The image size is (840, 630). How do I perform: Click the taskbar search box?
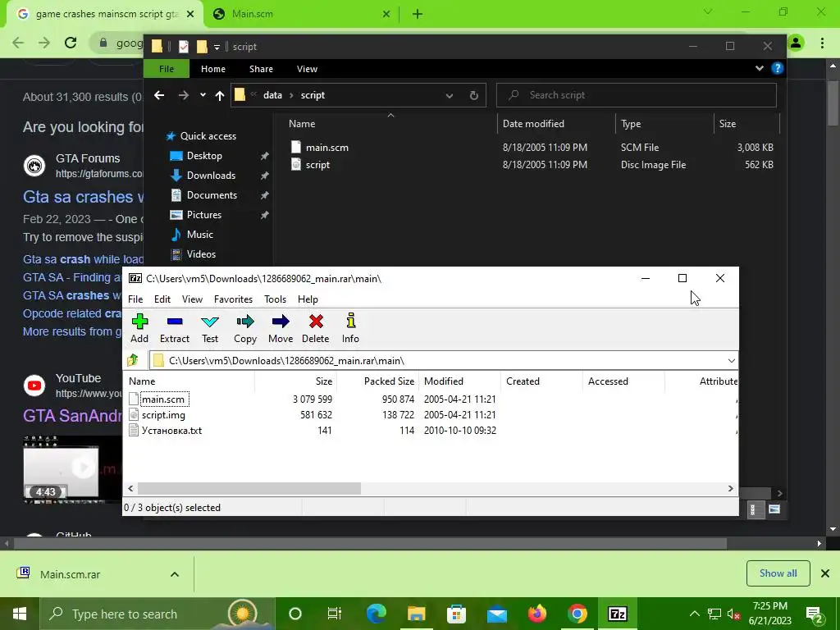point(157,614)
